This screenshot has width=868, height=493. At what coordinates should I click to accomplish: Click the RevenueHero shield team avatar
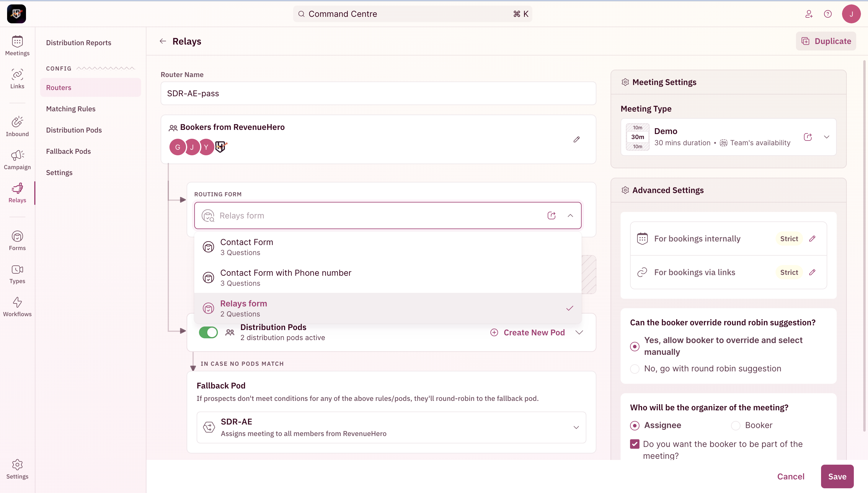coord(221,147)
